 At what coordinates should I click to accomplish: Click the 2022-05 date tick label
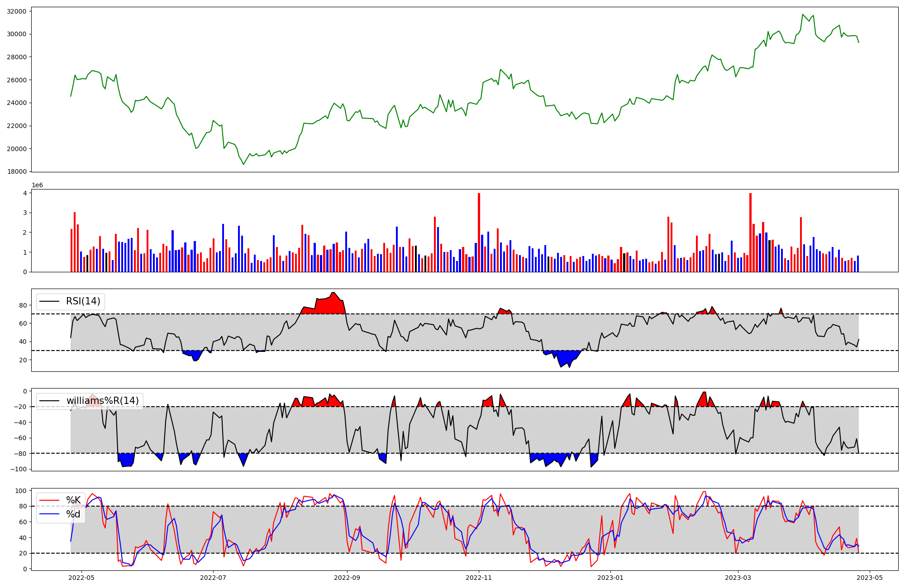pos(81,578)
